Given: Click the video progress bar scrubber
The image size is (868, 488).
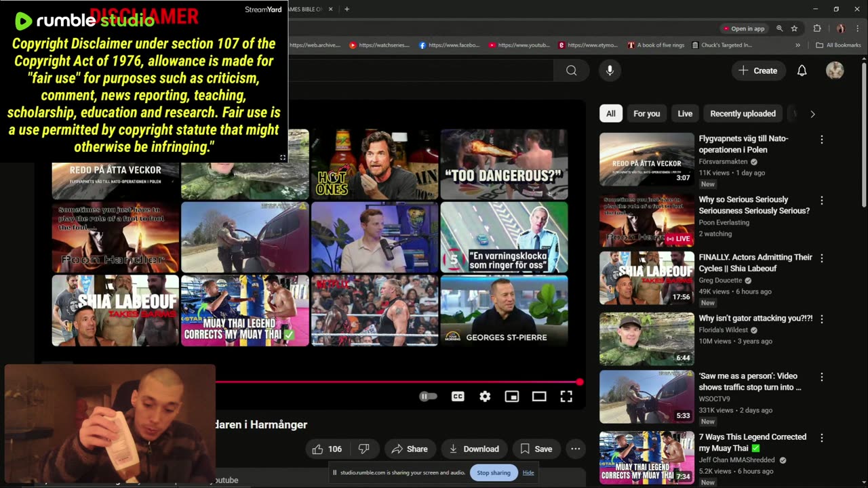Looking at the screenshot, I should tap(580, 382).
